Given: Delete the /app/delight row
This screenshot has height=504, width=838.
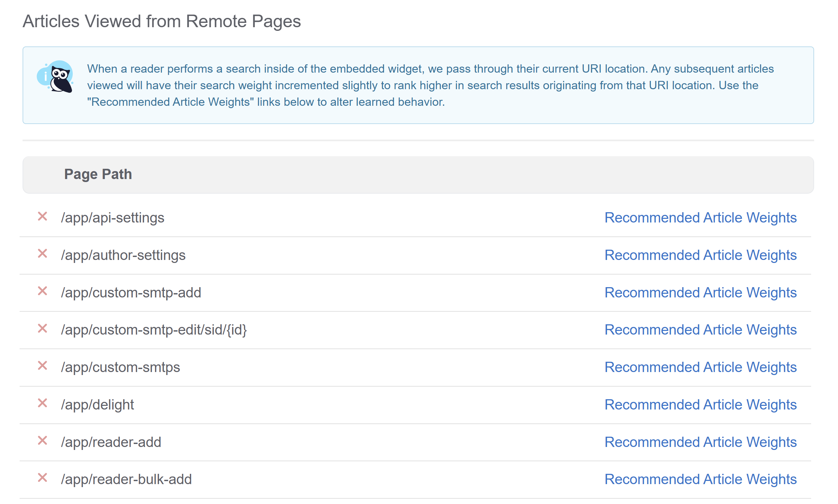Looking at the screenshot, I should pos(42,403).
